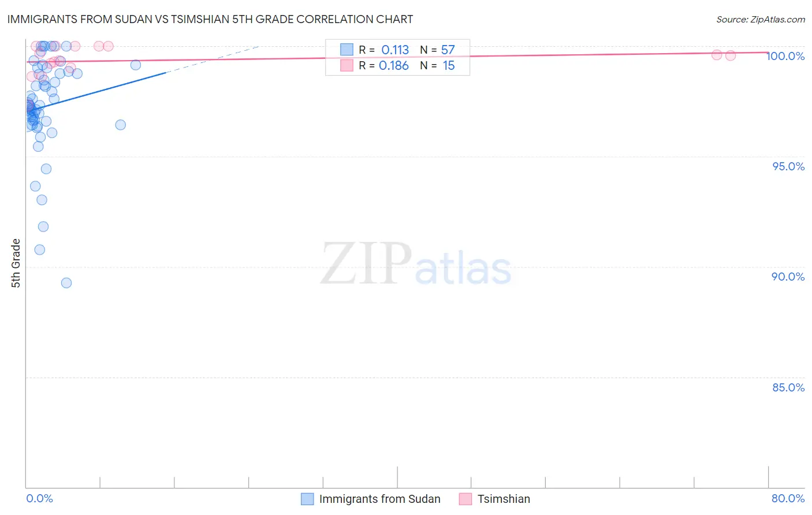Click the 85.0% y-axis label
Viewport: 812px width, 515px height.
click(788, 387)
